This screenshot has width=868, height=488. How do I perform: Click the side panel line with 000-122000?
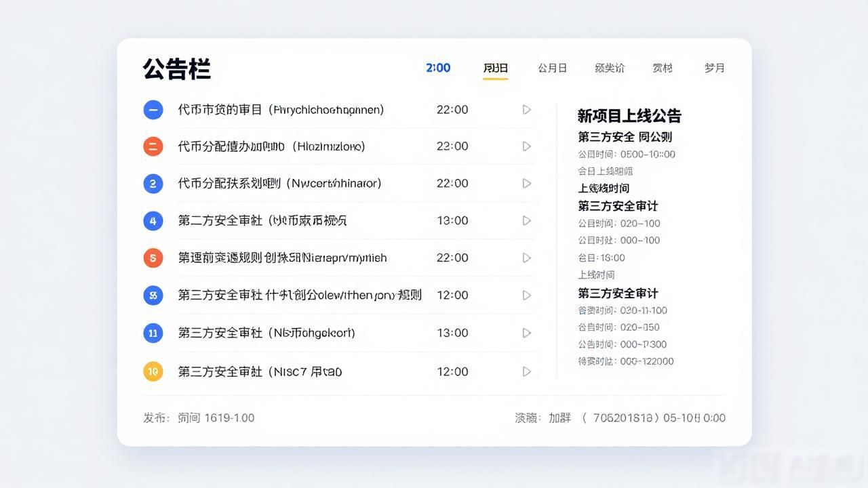tap(626, 362)
